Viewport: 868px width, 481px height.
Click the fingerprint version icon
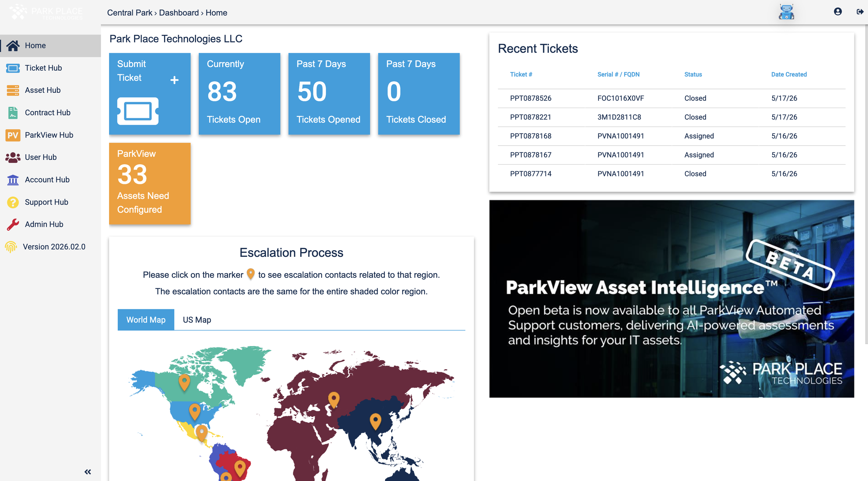coord(11,247)
